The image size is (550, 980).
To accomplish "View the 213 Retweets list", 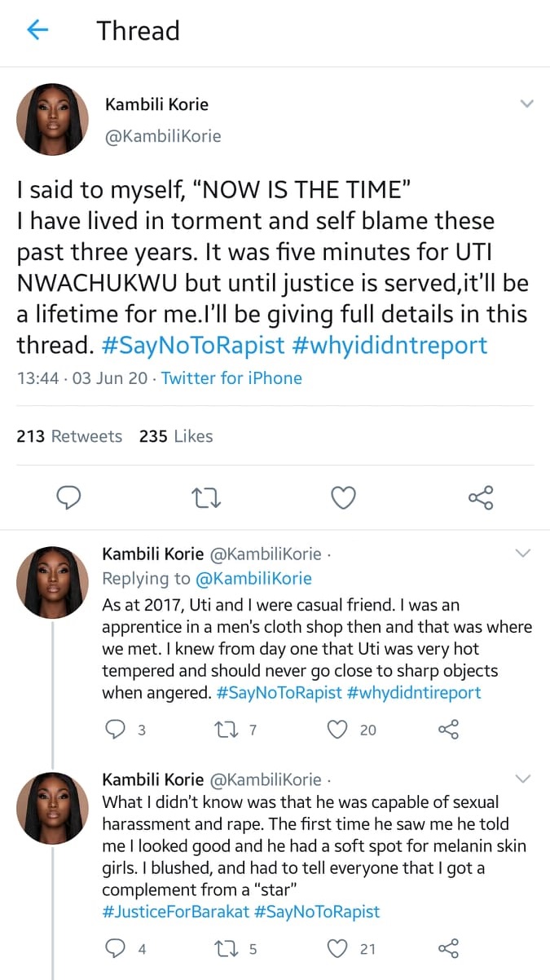I will [x=69, y=436].
